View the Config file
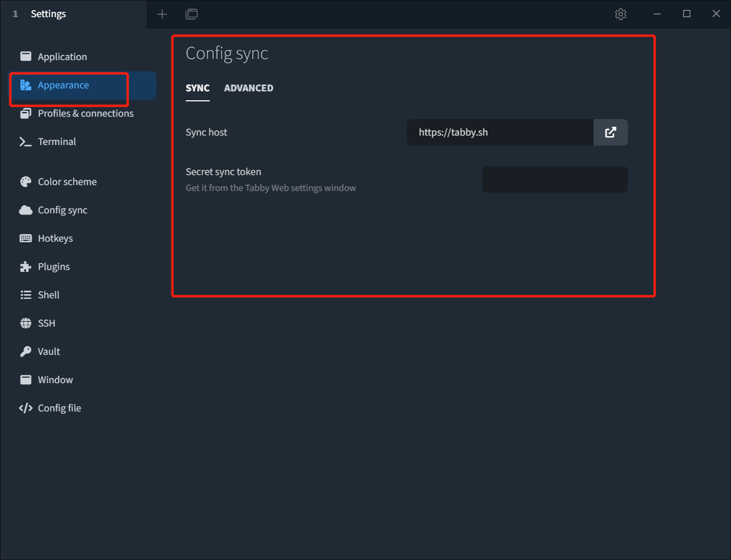The height and width of the screenshot is (560, 731). point(60,408)
